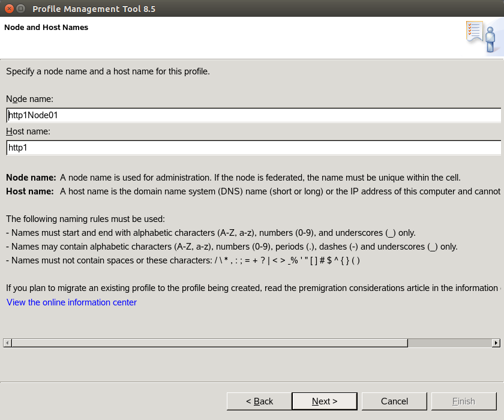Open the View the online information center link

71,302
